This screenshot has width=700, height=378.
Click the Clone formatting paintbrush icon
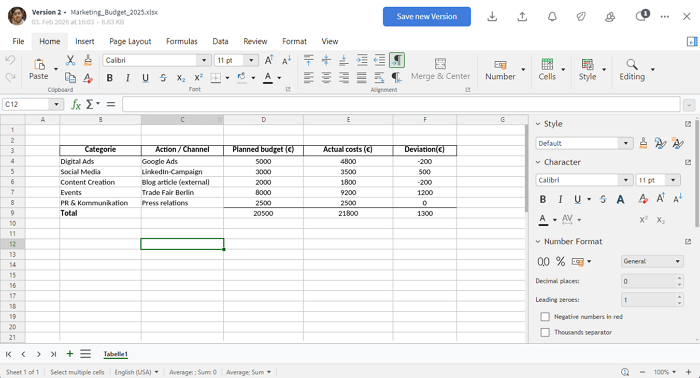point(88,60)
